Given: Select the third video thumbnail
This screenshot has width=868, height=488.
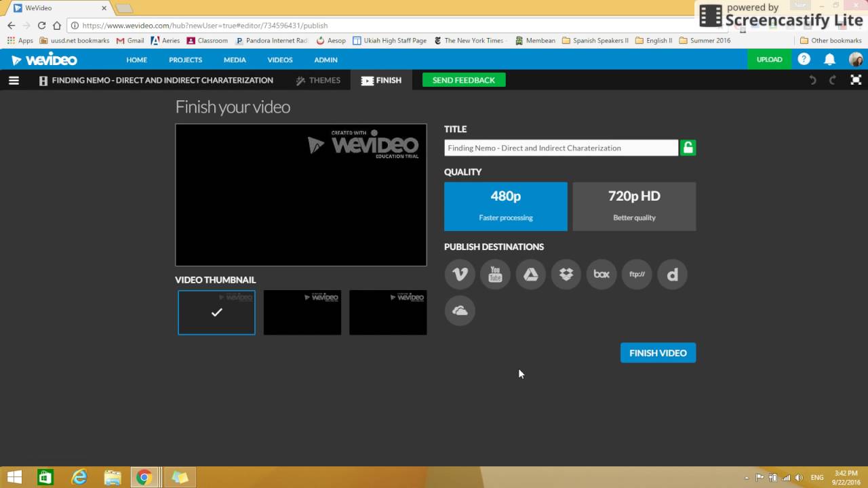Looking at the screenshot, I should click(388, 312).
